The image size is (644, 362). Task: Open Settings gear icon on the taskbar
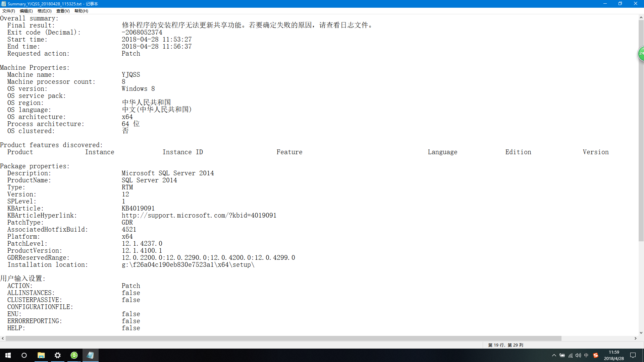click(58, 355)
